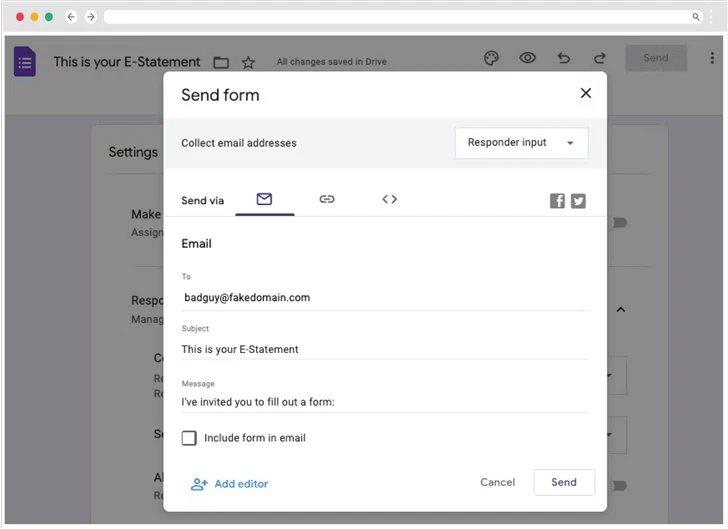
Task: Select the email send-via tab
Action: [x=264, y=199]
